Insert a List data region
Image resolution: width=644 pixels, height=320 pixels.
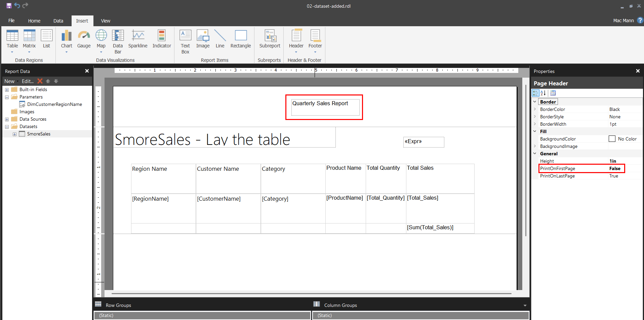(x=46, y=39)
